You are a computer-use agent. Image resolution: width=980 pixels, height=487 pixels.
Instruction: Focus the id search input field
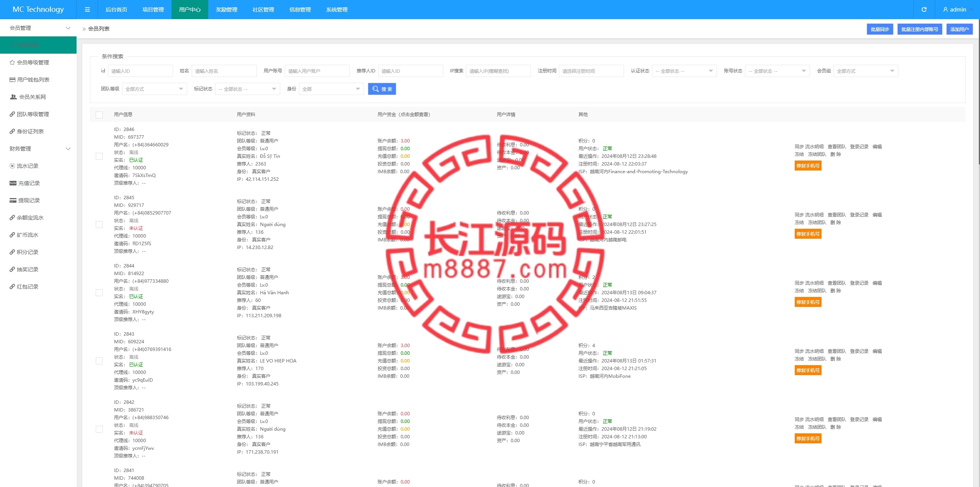click(x=140, y=71)
